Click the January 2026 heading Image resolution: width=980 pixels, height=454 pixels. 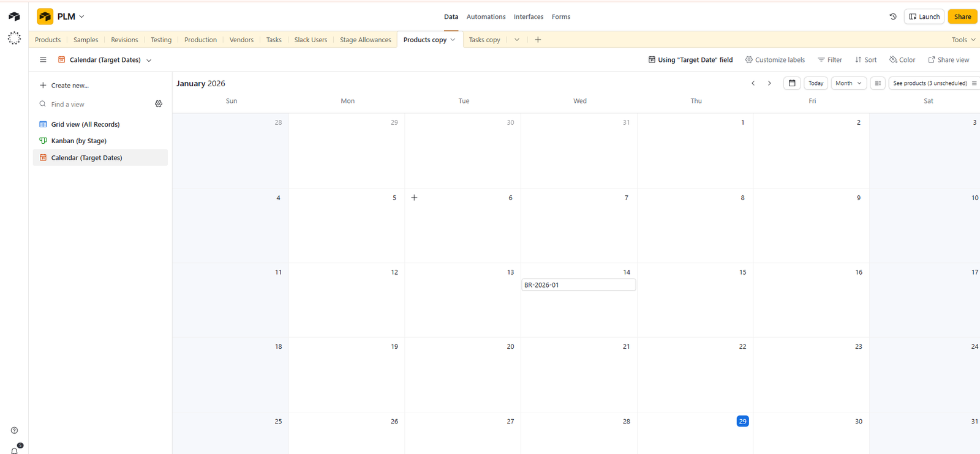(x=201, y=83)
